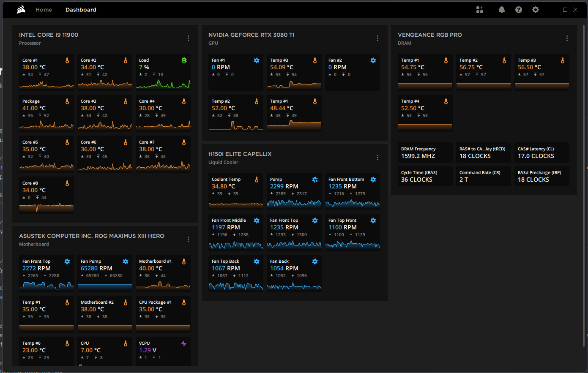Image resolution: width=588 pixels, height=373 pixels.
Task: Click the Corsair sails logo
Action: click(x=21, y=10)
